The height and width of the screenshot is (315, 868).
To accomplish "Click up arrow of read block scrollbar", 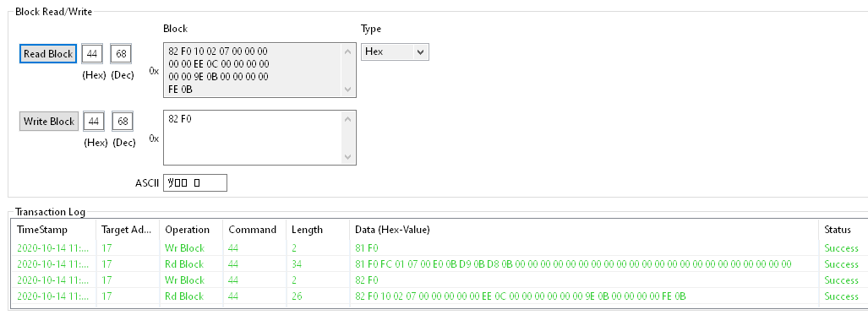I will coord(347,52).
